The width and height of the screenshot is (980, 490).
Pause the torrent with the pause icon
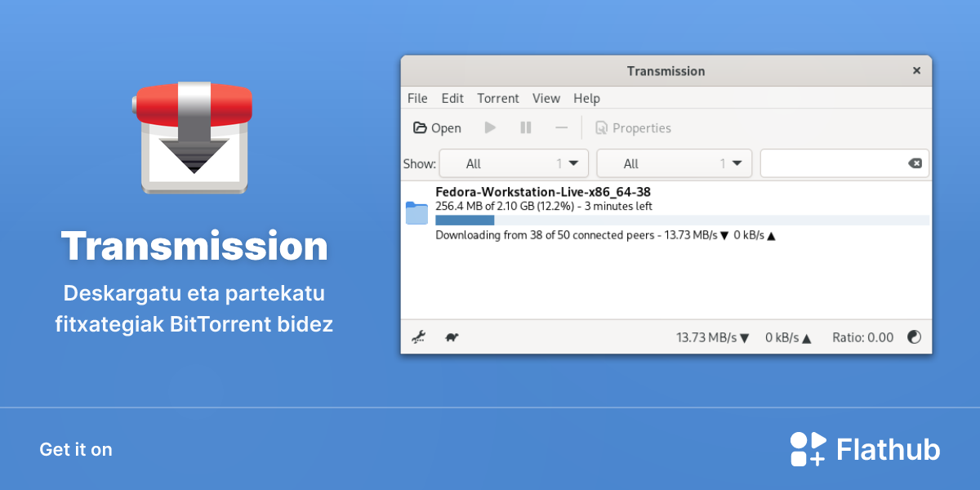(x=526, y=127)
